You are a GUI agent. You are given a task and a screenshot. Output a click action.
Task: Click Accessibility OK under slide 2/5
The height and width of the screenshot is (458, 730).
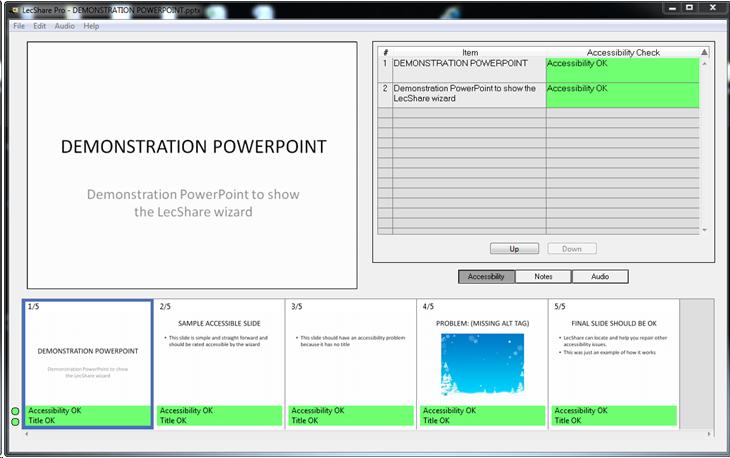pos(186,411)
